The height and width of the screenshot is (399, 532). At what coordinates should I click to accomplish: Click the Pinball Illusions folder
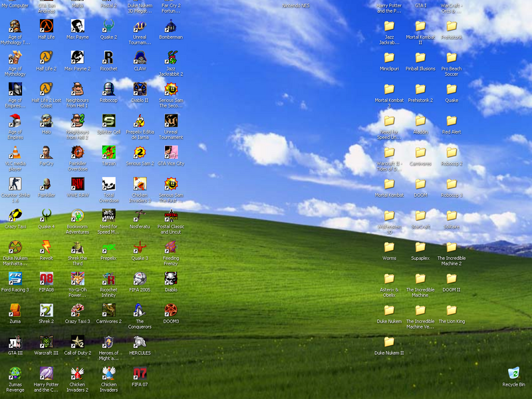[420, 58]
